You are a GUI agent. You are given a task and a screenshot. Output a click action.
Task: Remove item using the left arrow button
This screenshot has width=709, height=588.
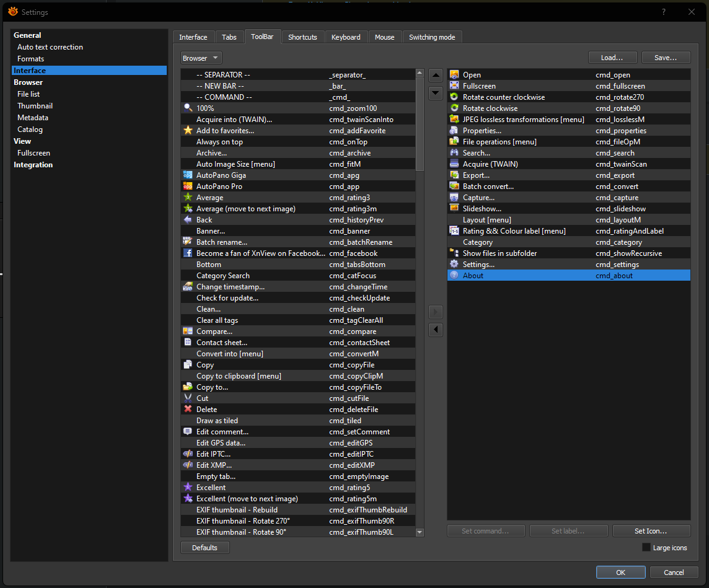tap(436, 330)
